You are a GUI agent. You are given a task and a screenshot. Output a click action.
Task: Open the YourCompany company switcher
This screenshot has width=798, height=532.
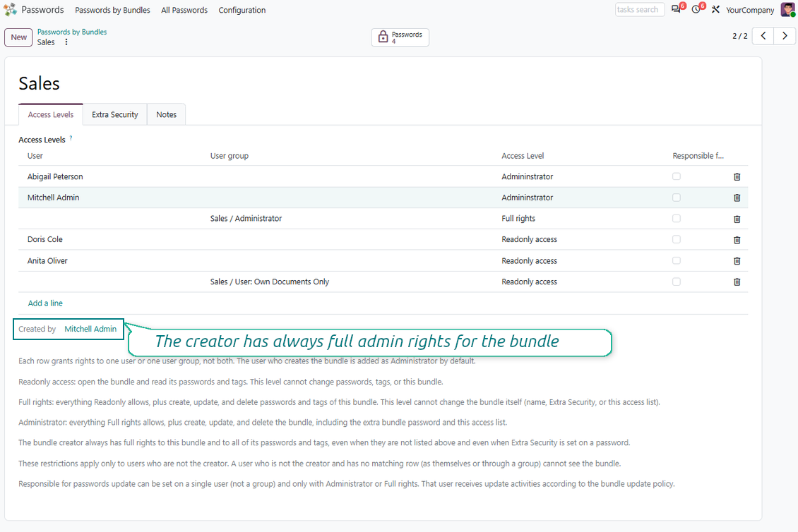[x=750, y=10]
